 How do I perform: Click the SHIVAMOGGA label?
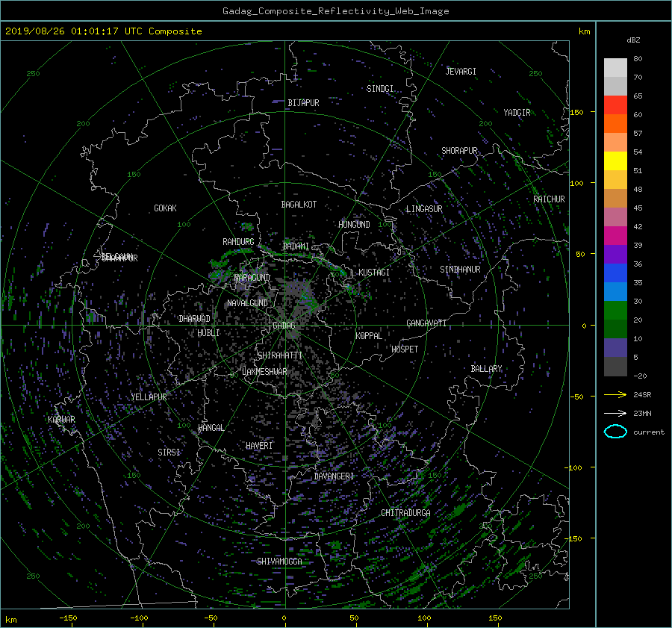click(x=279, y=562)
